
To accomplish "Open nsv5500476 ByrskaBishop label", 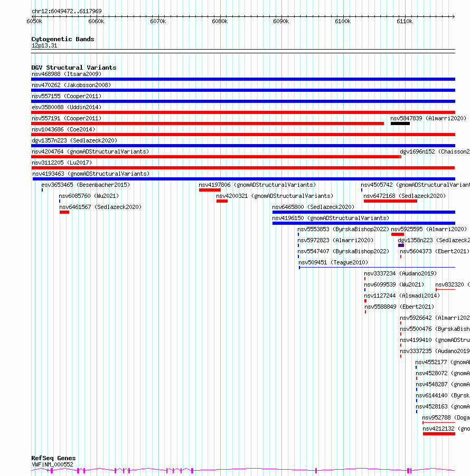I will click(435, 329).
